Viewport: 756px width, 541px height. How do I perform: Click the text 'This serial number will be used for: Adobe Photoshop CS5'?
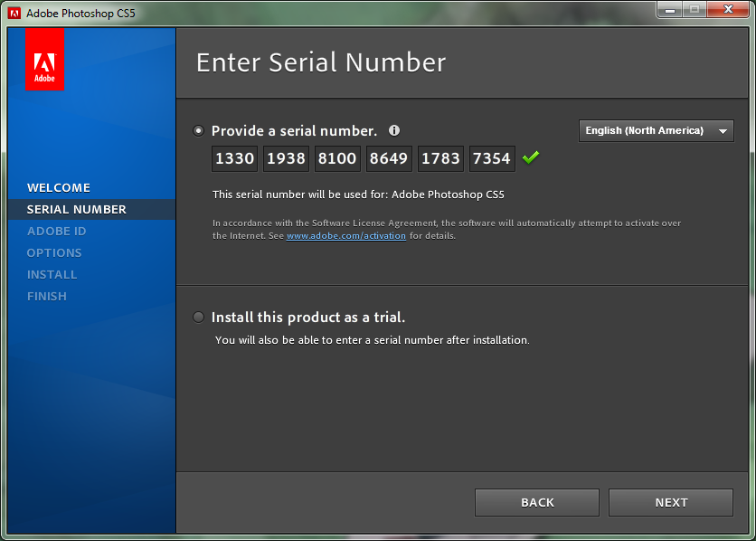pyautogui.click(x=358, y=195)
